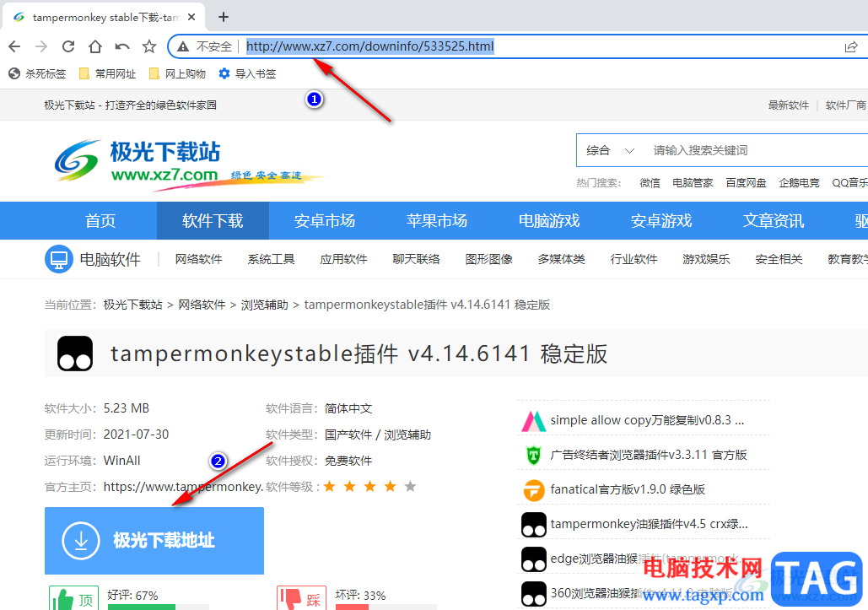Search hot keyword 企鹅电竞
The width and height of the screenshot is (868, 610).
pyautogui.click(x=799, y=183)
